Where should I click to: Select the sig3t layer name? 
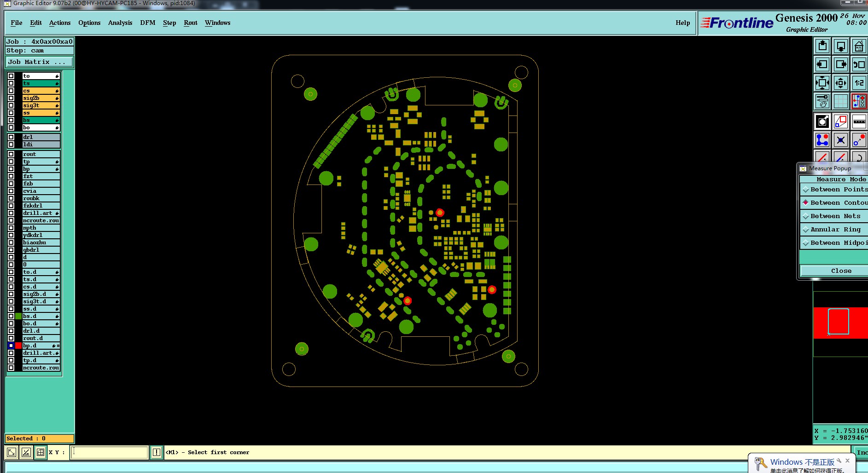pos(41,105)
